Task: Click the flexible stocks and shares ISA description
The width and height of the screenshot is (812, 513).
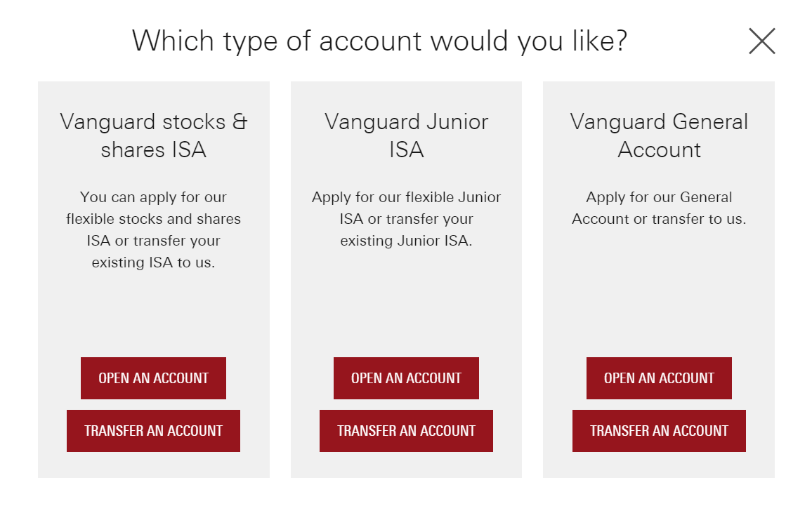Action: point(153,229)
